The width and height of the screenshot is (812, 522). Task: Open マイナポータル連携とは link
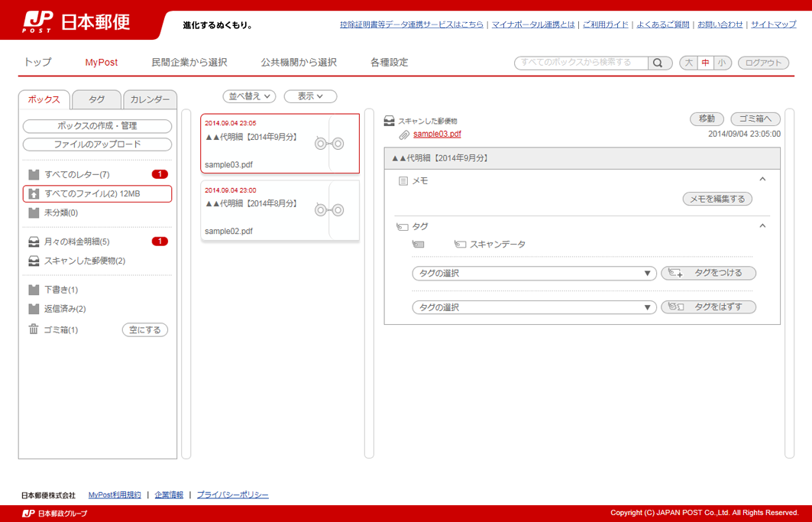(x=533, y=24)
